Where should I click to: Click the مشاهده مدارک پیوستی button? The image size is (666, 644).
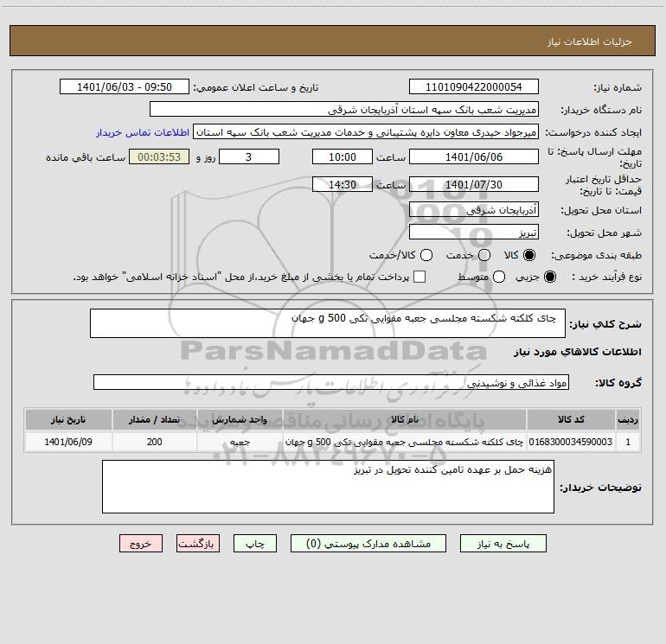tap(368, 544)
